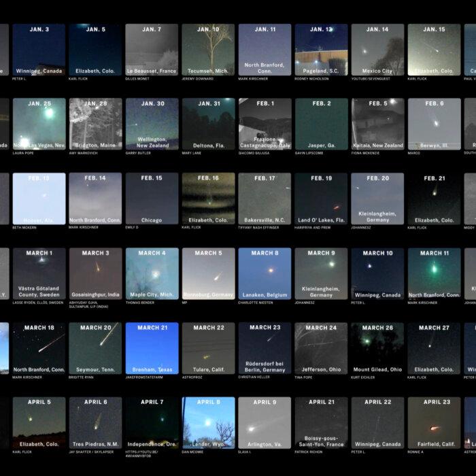Open the Jan. 31 Deltona, Fla. thumbnail

[209, 124]
